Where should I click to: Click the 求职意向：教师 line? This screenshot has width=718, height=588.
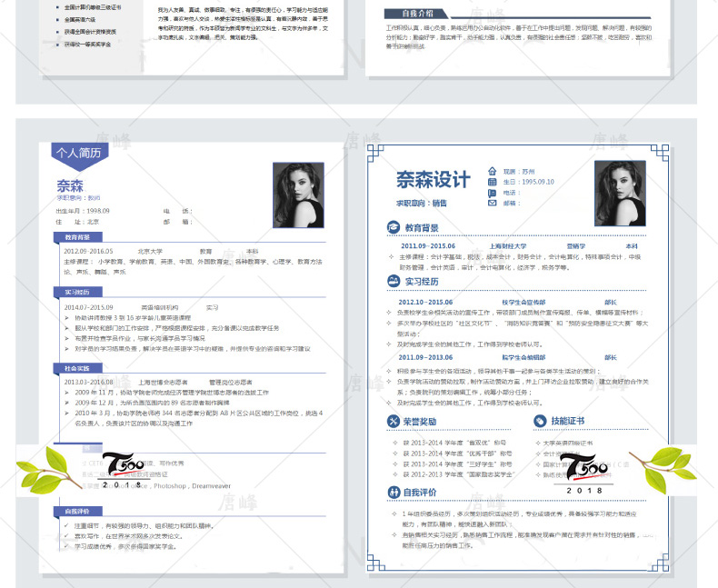(x=78, y=198)
